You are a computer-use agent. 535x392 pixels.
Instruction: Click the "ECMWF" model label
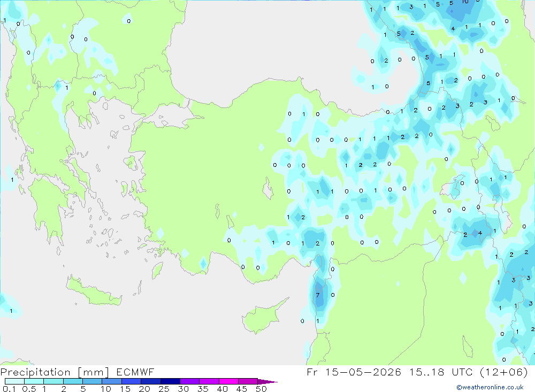pyautogui.click(x=135, y=372)
